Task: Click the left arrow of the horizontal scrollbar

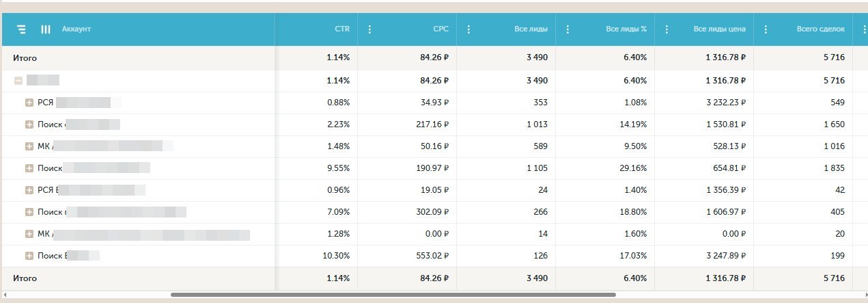Action: 5,295
